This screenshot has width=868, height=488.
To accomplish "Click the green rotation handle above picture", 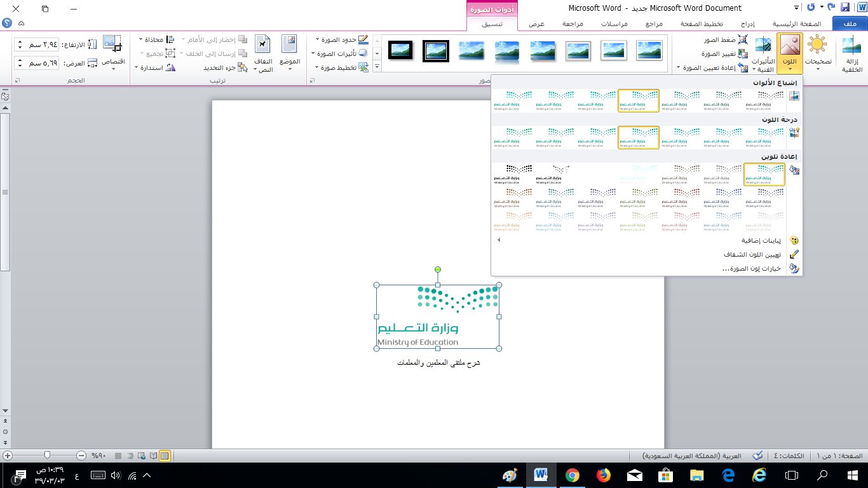I will point(438,269).
